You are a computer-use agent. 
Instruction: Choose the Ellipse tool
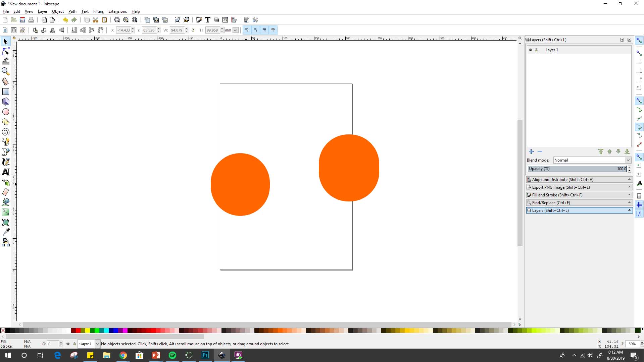pos(5,112)
